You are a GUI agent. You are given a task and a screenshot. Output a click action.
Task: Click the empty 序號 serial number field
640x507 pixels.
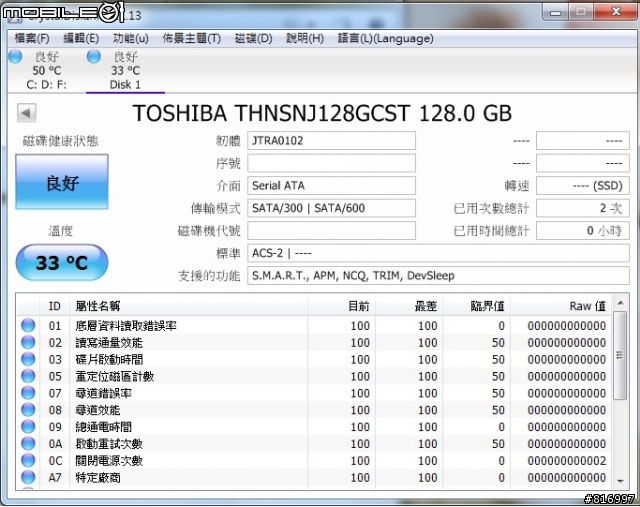[x=331, y=163]
